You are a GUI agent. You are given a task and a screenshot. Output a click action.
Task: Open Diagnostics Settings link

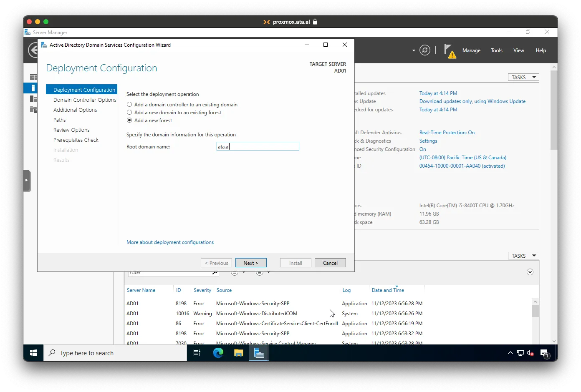(428, 141)
